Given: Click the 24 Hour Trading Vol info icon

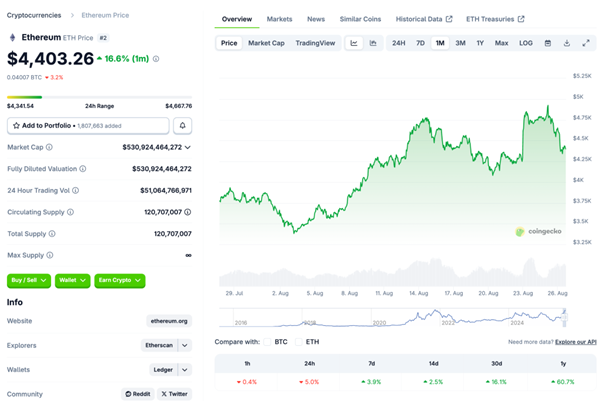Looking at the screenshot, I should pyautogui.click(x=76, y=190).
